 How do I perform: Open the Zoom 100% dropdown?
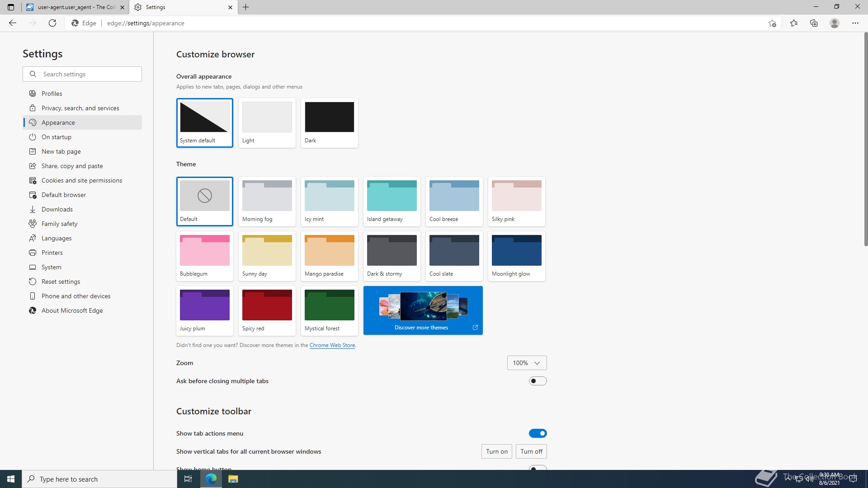pos(527,363)
